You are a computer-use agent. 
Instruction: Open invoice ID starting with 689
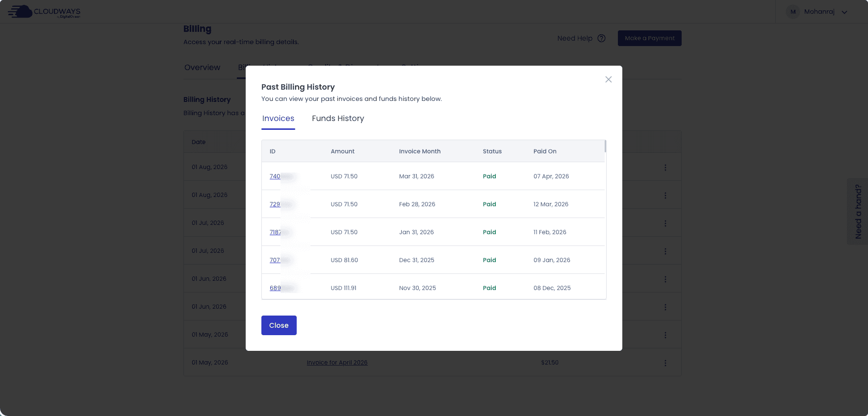pyautogui.click(x=276, y=288)
